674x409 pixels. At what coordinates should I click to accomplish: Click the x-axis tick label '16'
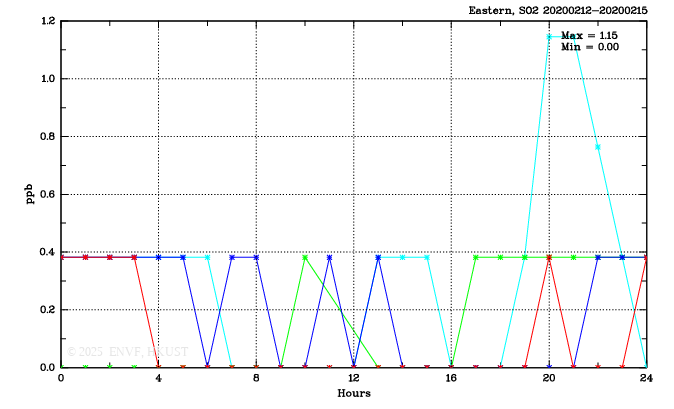click(x=451, y=379)
